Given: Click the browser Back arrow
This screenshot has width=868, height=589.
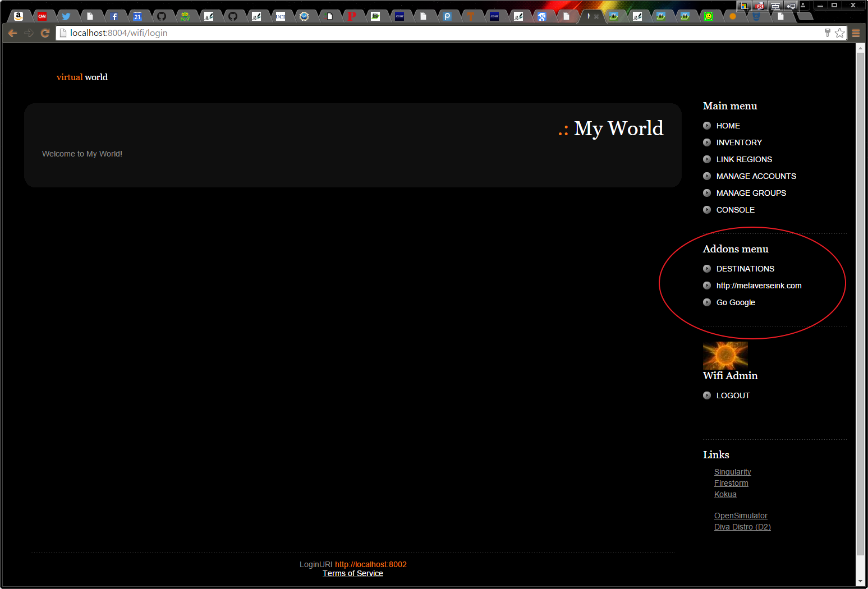Looking at the screenshot, I should 12,33.
